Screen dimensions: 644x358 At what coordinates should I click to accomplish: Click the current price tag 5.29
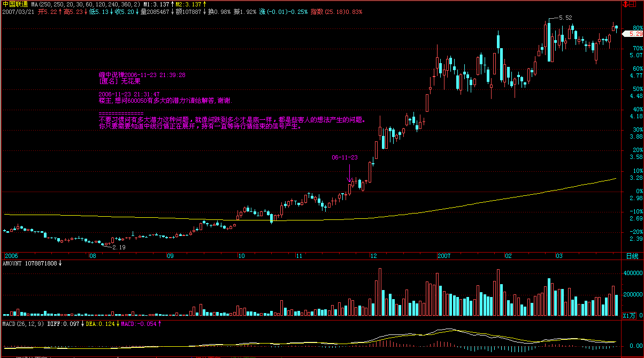click(x=635, y=34)
